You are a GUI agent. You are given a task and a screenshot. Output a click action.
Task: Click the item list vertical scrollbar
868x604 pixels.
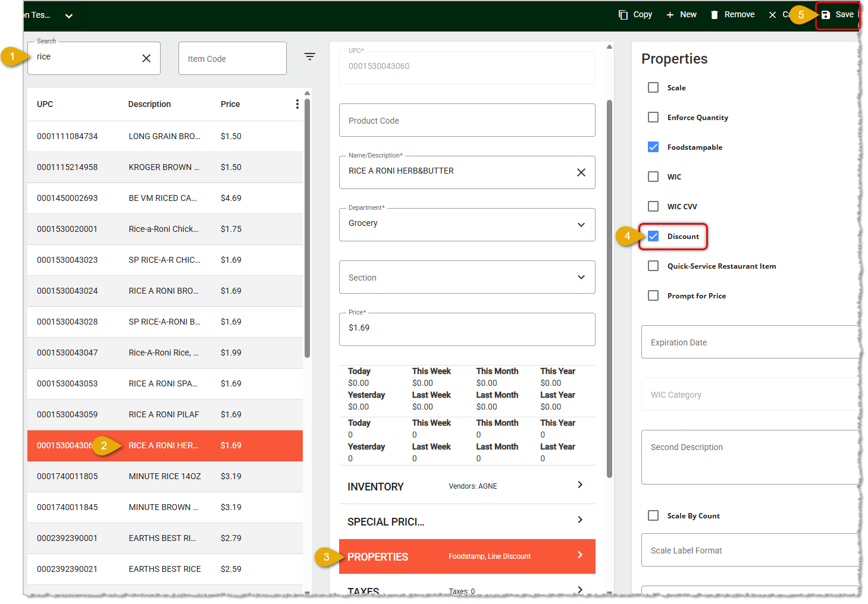[307, 228]
